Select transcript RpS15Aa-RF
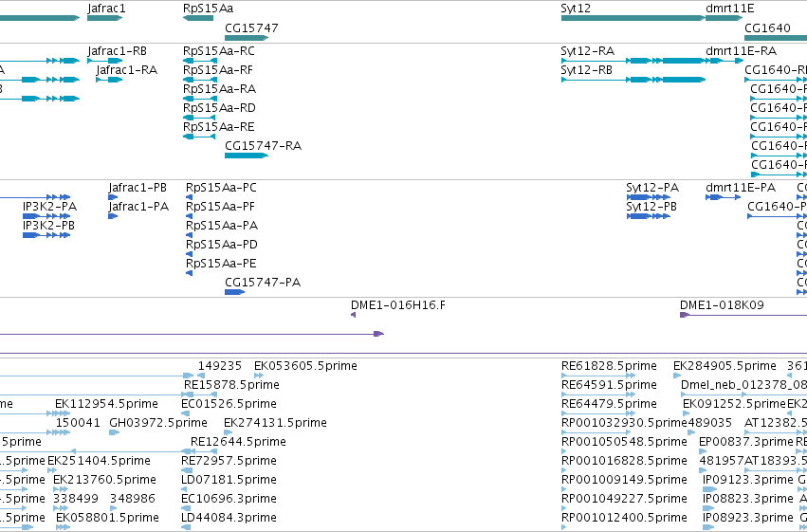The image size is (807, 532). click(200, 80)
